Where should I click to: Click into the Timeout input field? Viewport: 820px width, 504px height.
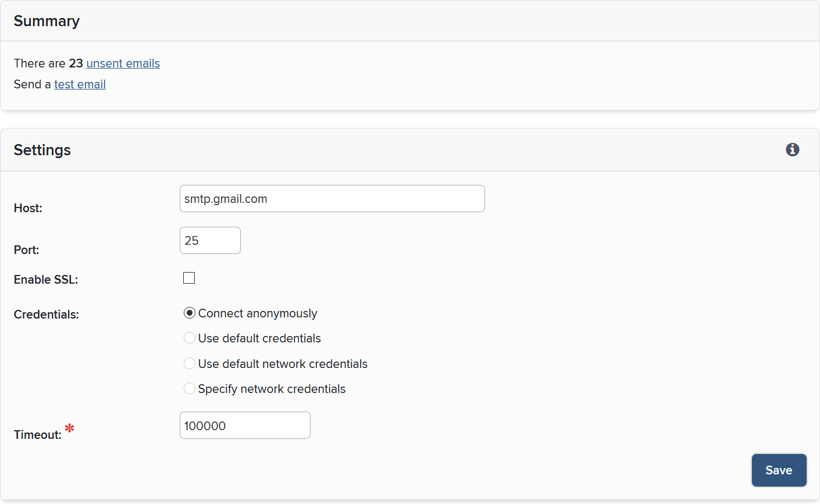[x=245, y=426]
